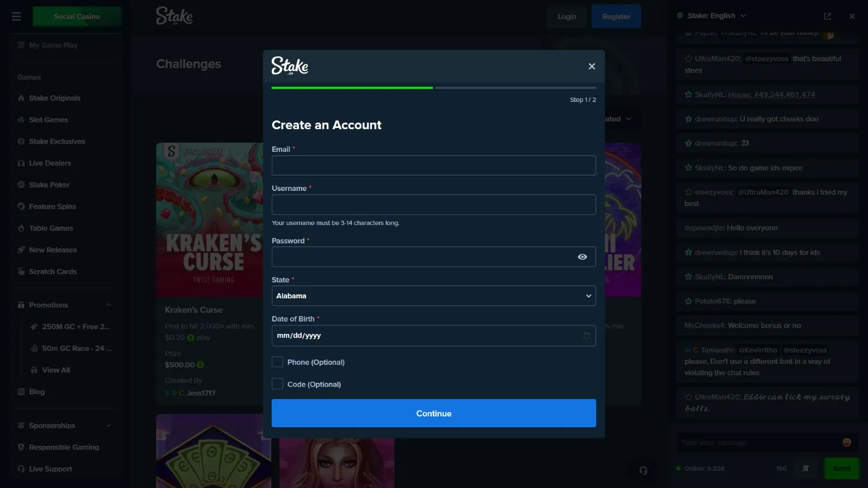Open Stake Originals in sidebar
This screenshot has height=488, width=868.
pos(54,98)
